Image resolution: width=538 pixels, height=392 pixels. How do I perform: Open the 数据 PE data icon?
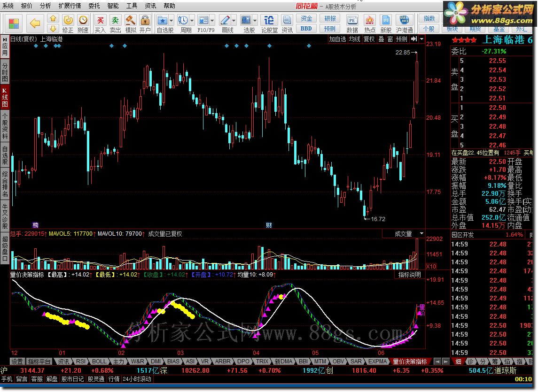[352, 23]
